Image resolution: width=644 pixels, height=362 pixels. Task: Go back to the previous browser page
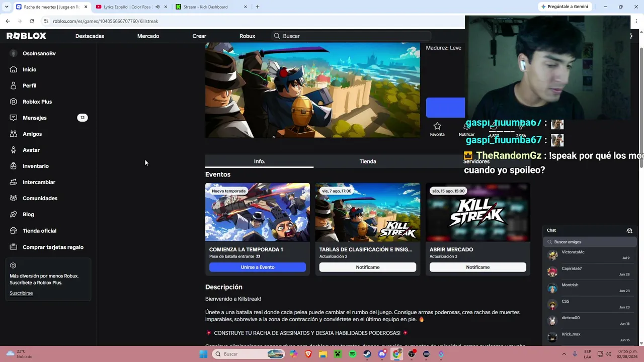[8, 21]
